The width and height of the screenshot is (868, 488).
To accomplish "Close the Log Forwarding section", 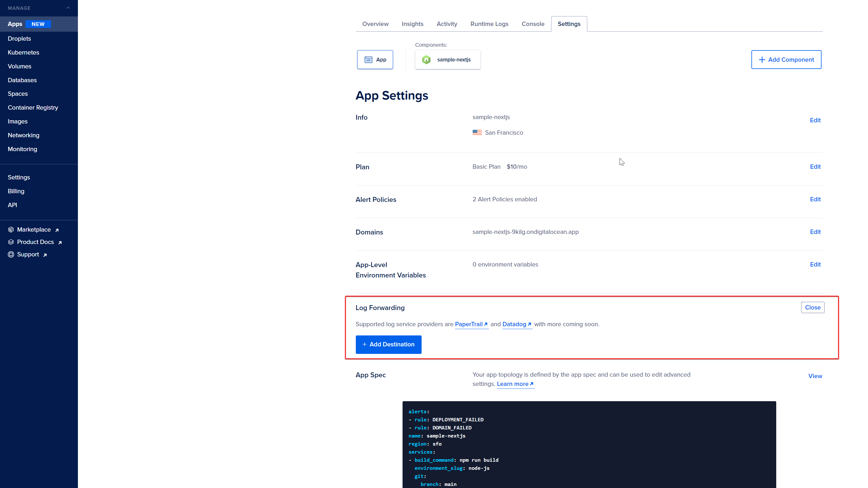I will (x=812, y=307).
